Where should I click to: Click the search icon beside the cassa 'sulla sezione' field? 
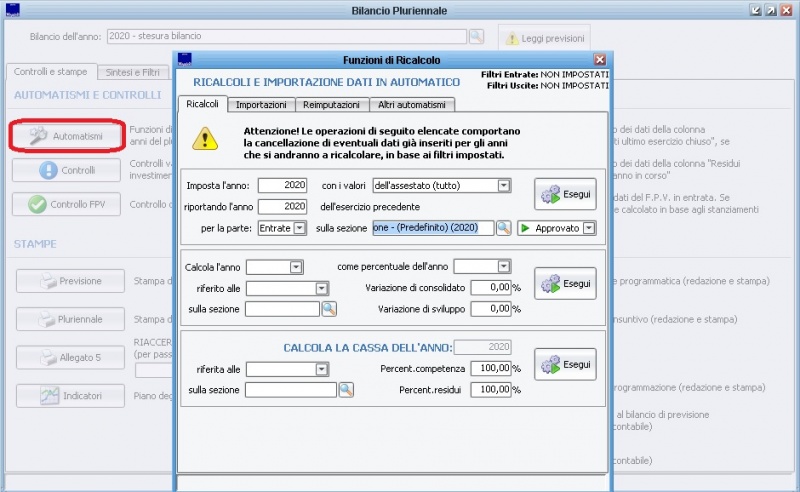click(x=346, y=389)
